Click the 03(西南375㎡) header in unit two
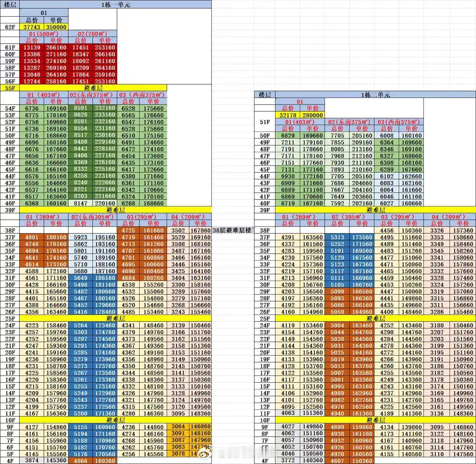 pyautogui.click(x=399, y=122)
